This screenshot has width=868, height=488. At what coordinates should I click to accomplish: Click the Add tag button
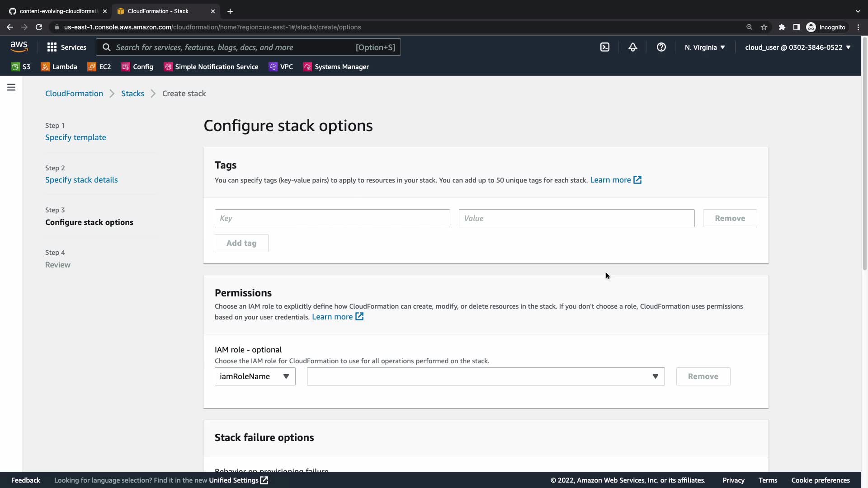pos(241,243)
